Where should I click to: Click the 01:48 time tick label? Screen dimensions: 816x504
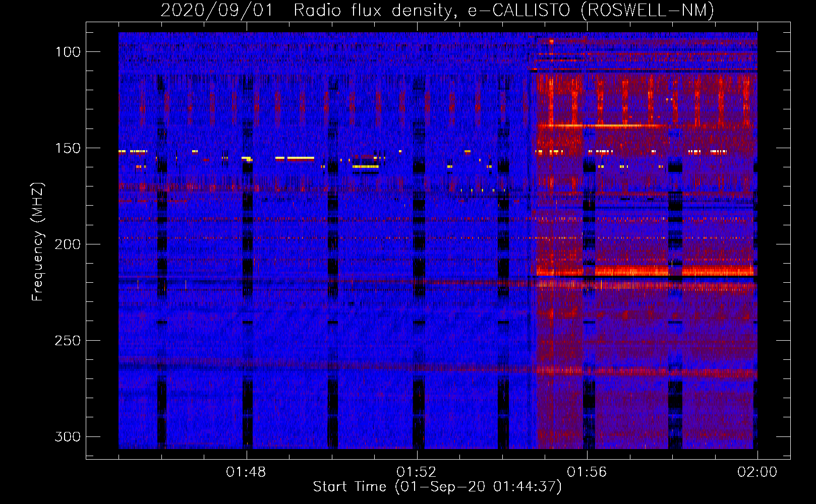point(246,472)
